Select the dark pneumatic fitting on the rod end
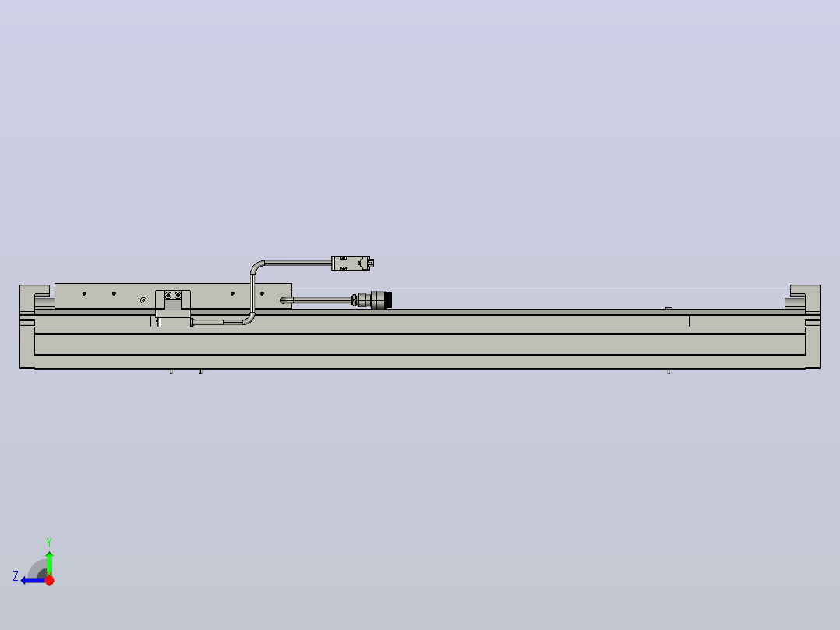Image resolution: width=840 pixels, height=630 pixels. (372, 299)
